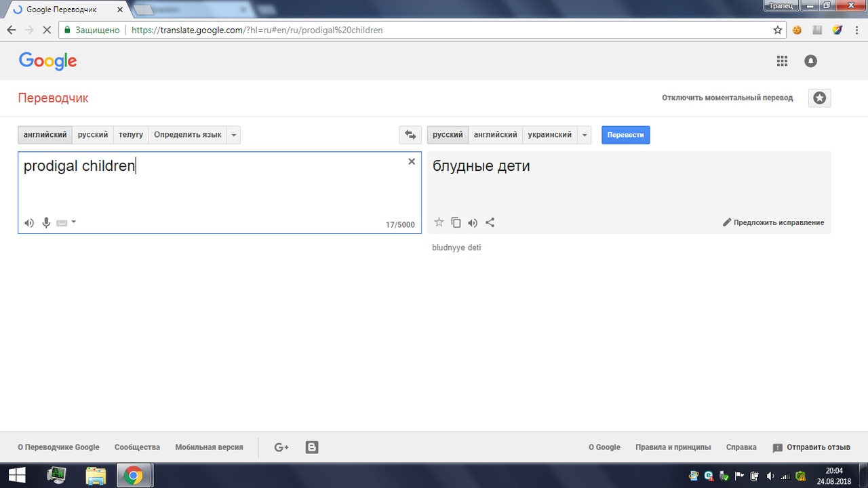The width and height of the screenshot is (868, 488).
Task: Open the Мобильная версия link
Action: pyautogui.click(x=209, y=447)
